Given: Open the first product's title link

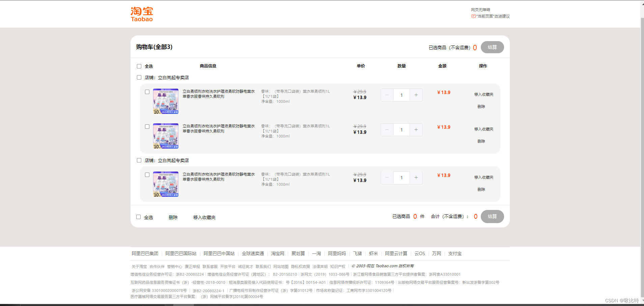Looking at the screenshot, I should point(218,94).
